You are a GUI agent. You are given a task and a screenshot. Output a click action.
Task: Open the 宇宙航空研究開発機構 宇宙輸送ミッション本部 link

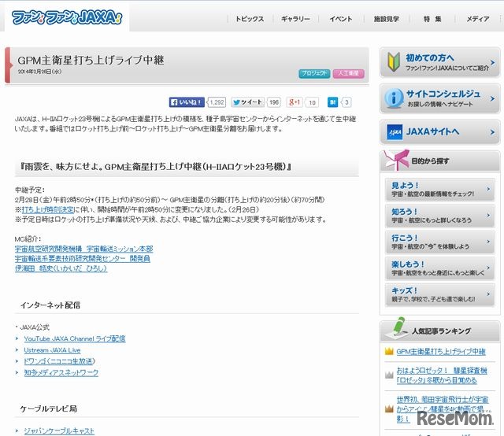[x=84, y=249]
